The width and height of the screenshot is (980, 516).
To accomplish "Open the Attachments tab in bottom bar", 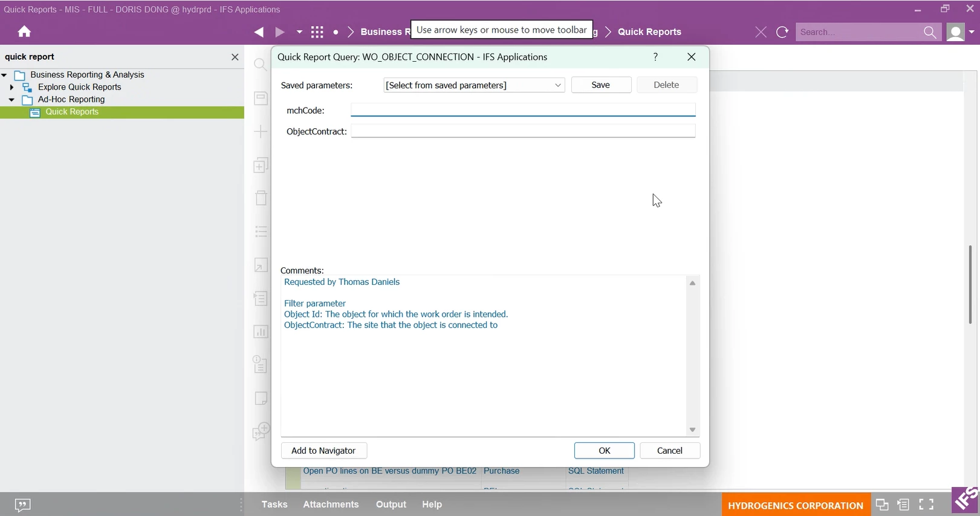I will (331, 505).
